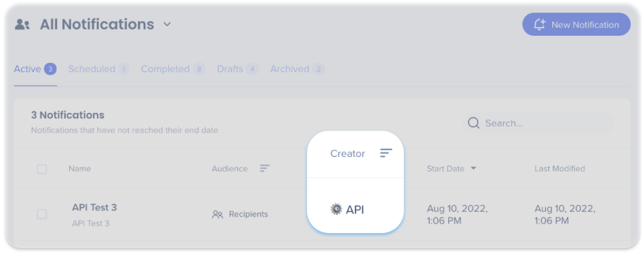Sort by Start Date using arrow
Image resolution: width=644 pixels, height=255 pixels.
[474, 168]
